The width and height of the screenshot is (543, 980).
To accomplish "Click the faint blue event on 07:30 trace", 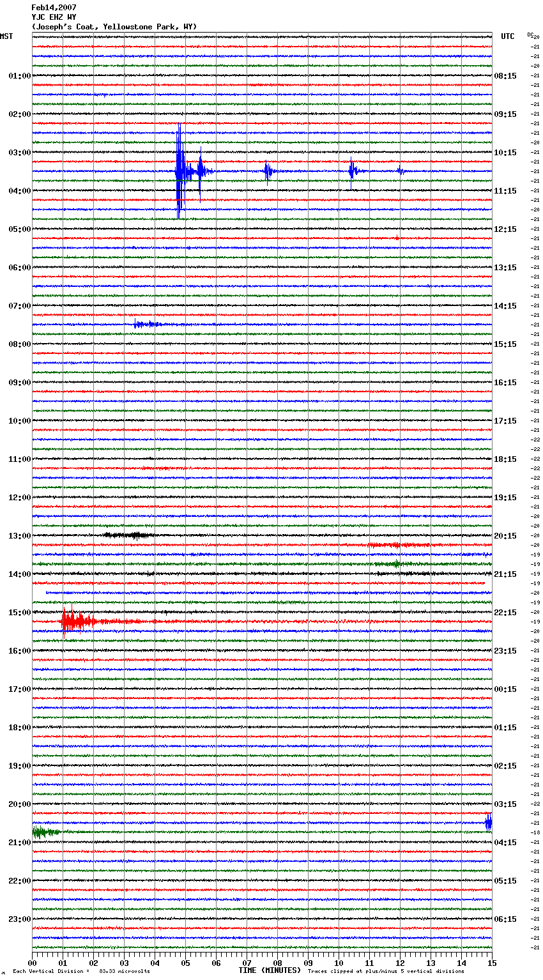I will coord(147,325).
